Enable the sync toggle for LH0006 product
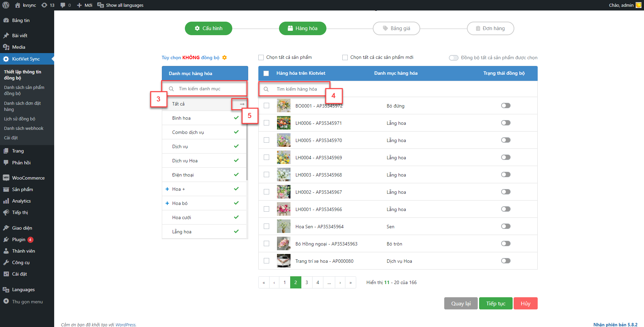Image resolution: width=644 pixels, height=327 pixels. (x=506, y=123)
